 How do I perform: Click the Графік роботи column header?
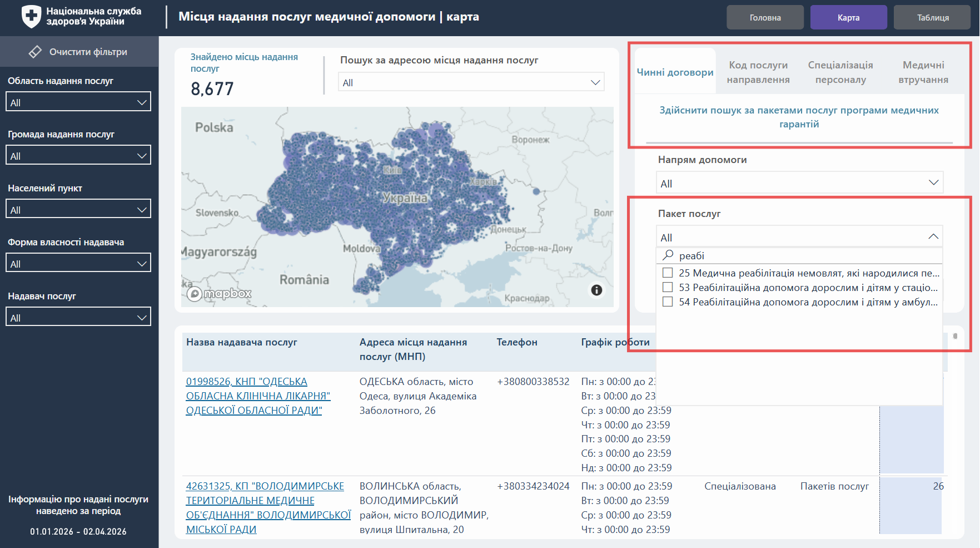pos(615,342)
